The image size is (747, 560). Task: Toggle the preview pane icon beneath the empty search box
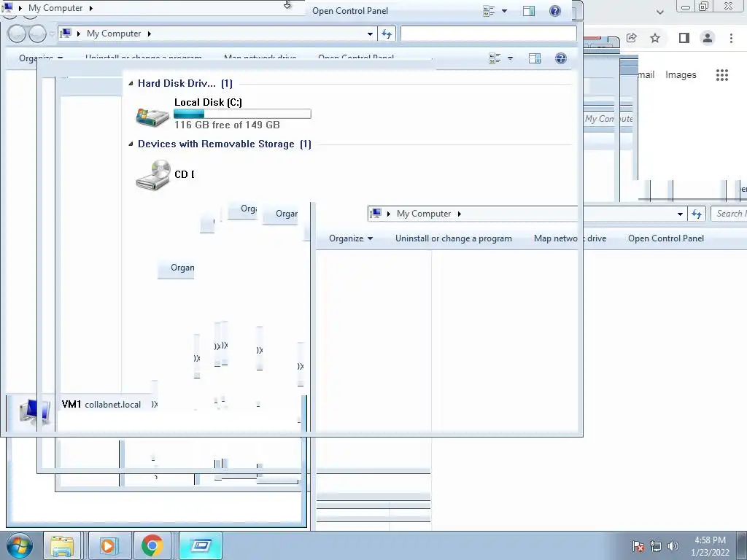point(535,58)
